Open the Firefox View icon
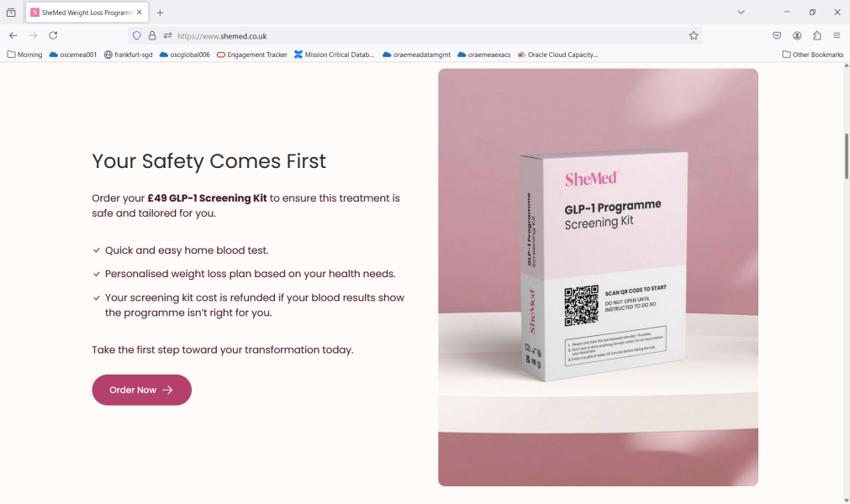This screenshot has width=850, height=504. (11, 13)
